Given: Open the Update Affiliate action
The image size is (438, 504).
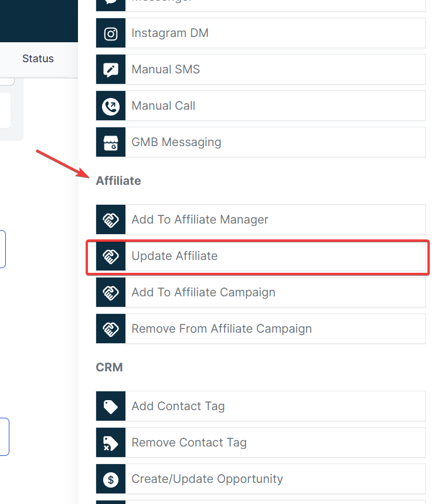Looking at the screenshot, I should tap(258, 256).
